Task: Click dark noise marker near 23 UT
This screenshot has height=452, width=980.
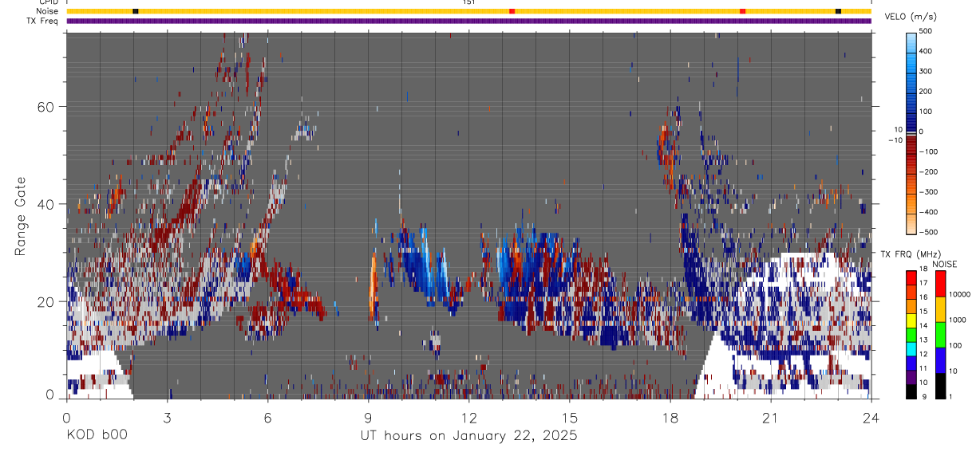Action: 838,11
